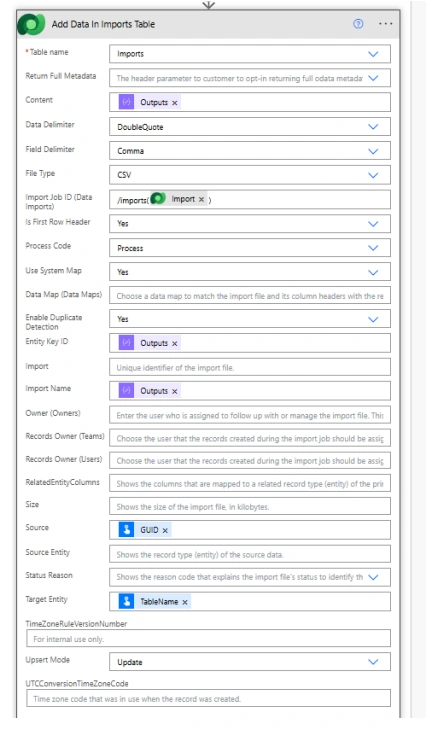This screenshot has width=428, height=750.
Task: Click the GUID token icon in Source
Action: pos(126,530)
